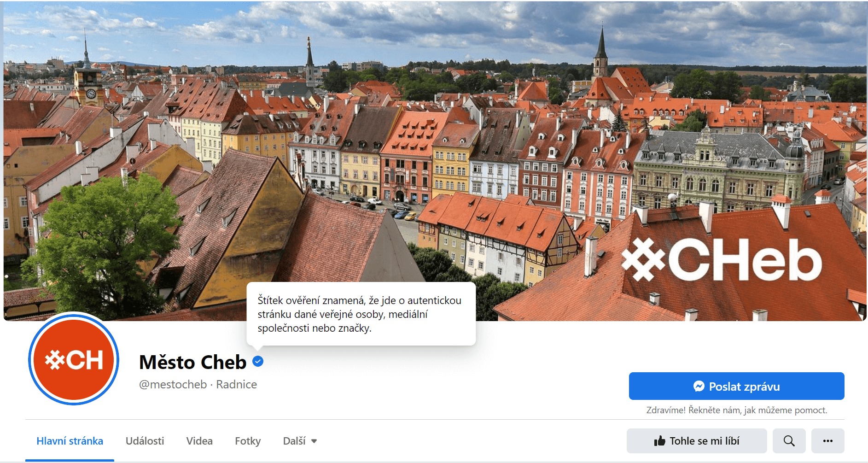Open the round CH profile picture
The width and height of the screenshot is (868, 463).
[x=74, y=359]
